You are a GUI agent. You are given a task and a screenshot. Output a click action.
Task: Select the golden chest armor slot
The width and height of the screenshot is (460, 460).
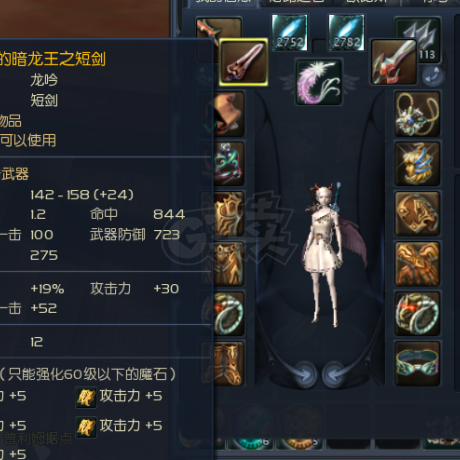(x=229, y=213)
